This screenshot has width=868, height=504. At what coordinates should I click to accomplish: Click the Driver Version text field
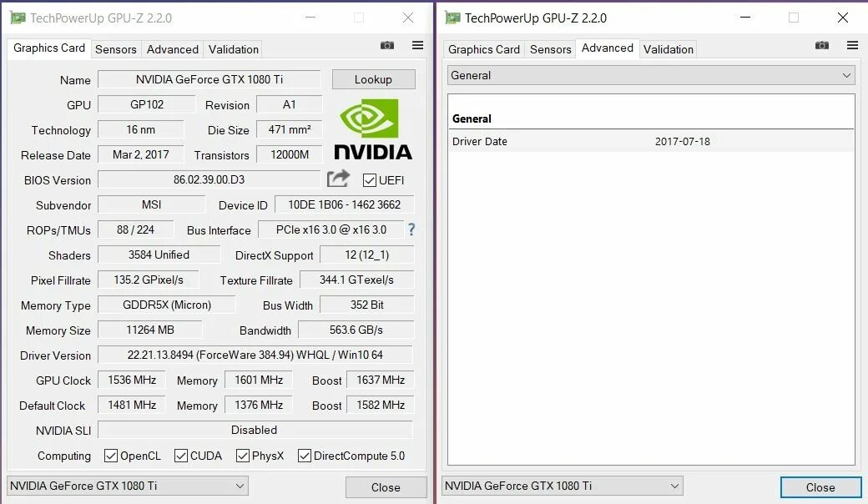point(255,355)
